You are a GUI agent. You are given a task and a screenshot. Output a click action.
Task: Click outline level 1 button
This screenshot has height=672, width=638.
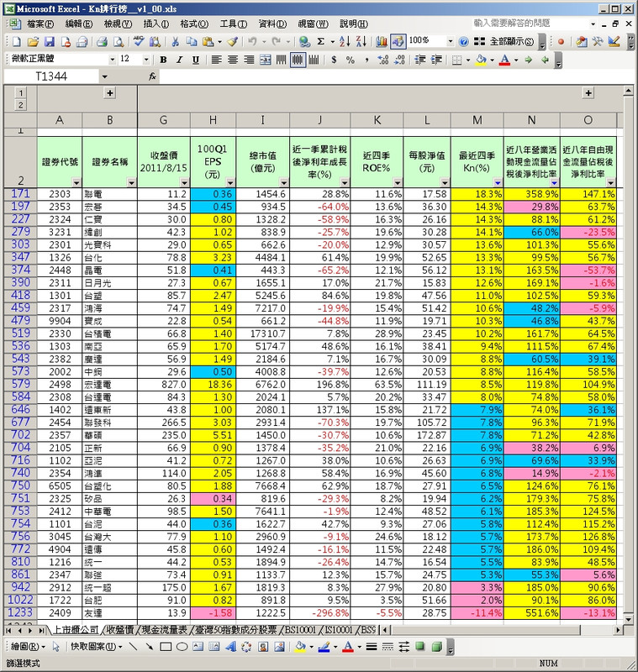(20, 93)
